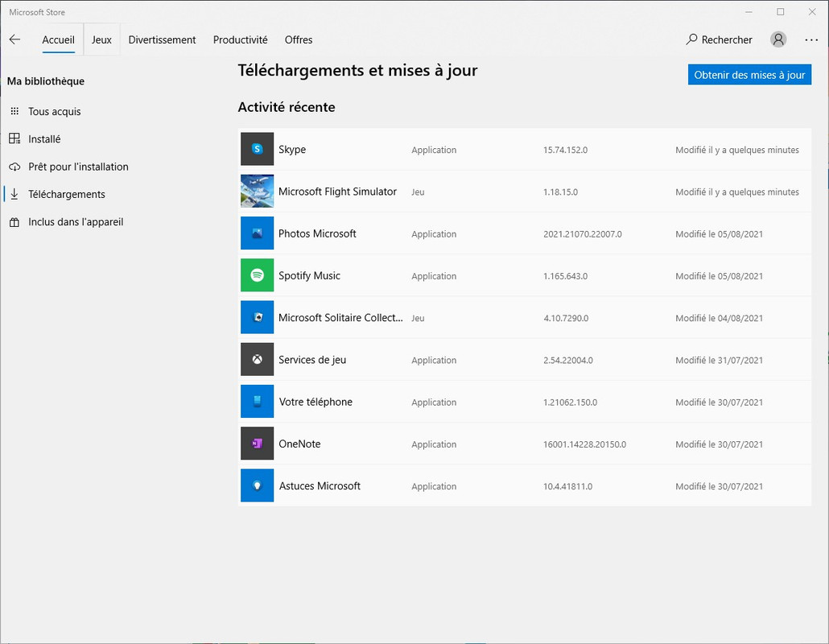The image size is (829, 644).
Task: Select Prêt pour l'installation in sidebar
Action: (78, 167)
